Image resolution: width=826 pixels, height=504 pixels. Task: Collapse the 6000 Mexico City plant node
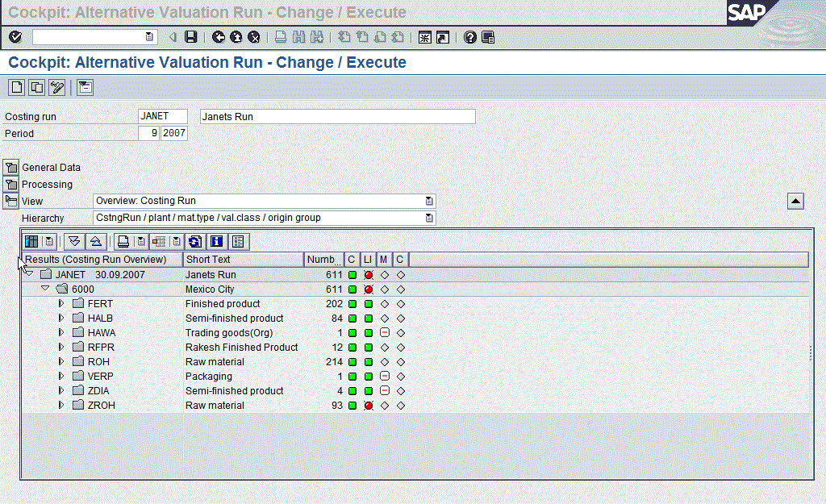point(45,289)
